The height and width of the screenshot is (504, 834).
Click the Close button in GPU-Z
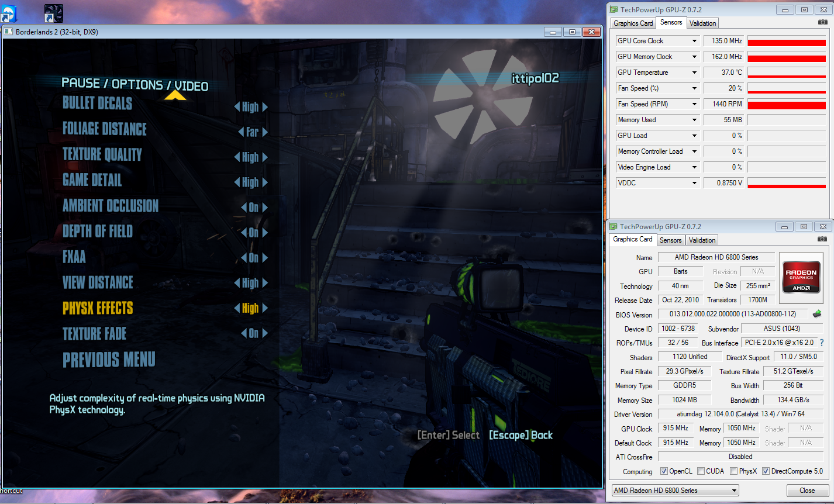[807, 491]
